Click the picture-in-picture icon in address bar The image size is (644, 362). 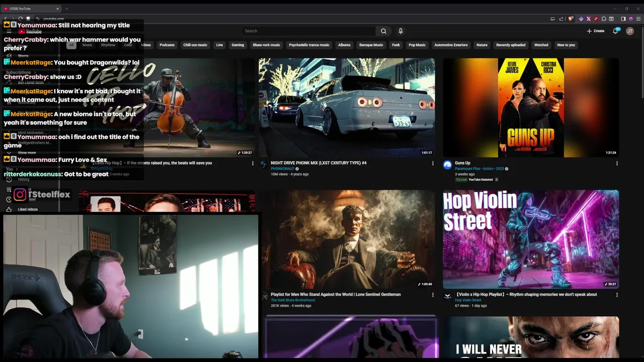point(552,19)
